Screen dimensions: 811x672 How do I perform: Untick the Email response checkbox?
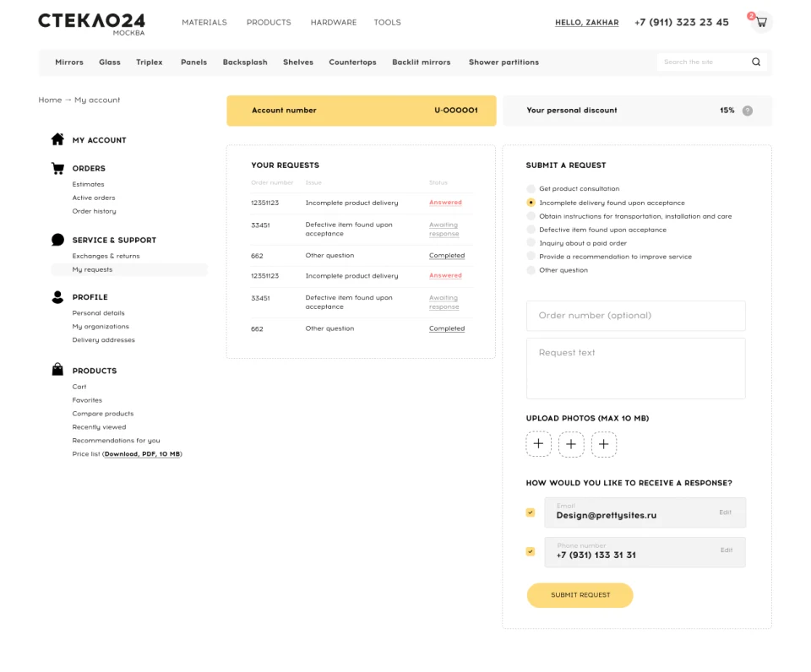click(531, 512)
